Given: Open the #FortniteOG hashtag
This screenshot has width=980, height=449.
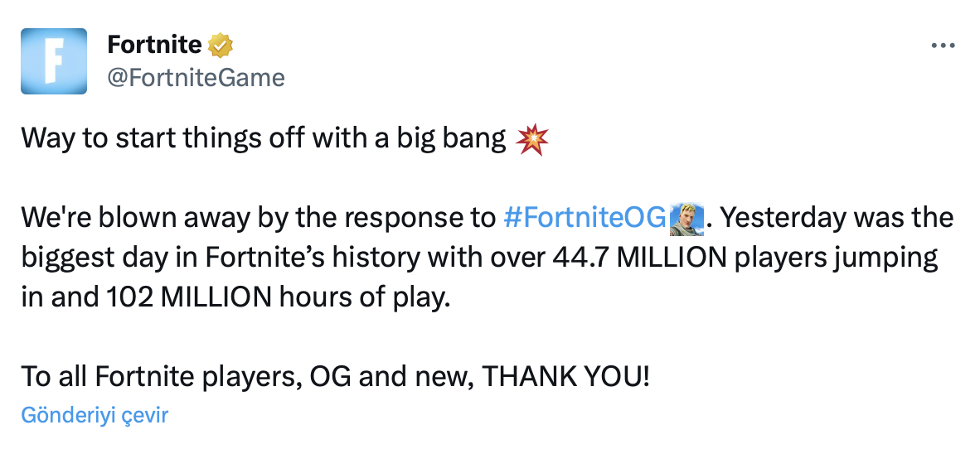Looking at the screenshot, I should point(585,218).
